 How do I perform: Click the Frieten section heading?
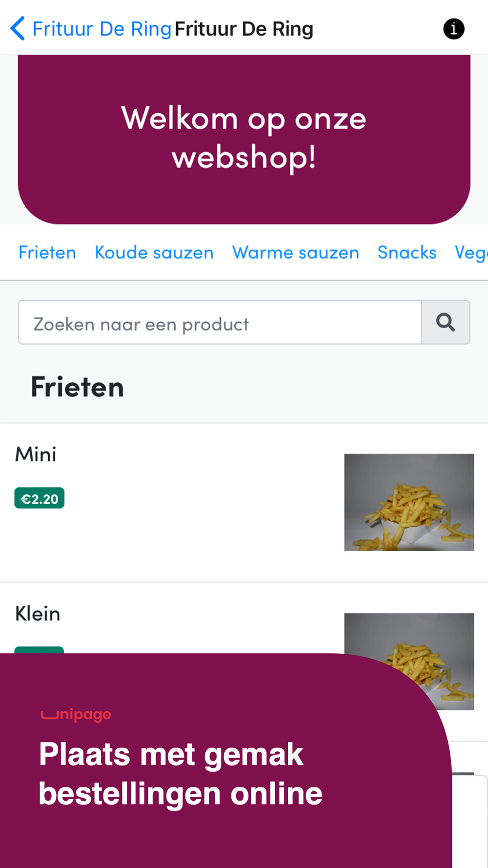pyautogui.click(x=77, y=387)
